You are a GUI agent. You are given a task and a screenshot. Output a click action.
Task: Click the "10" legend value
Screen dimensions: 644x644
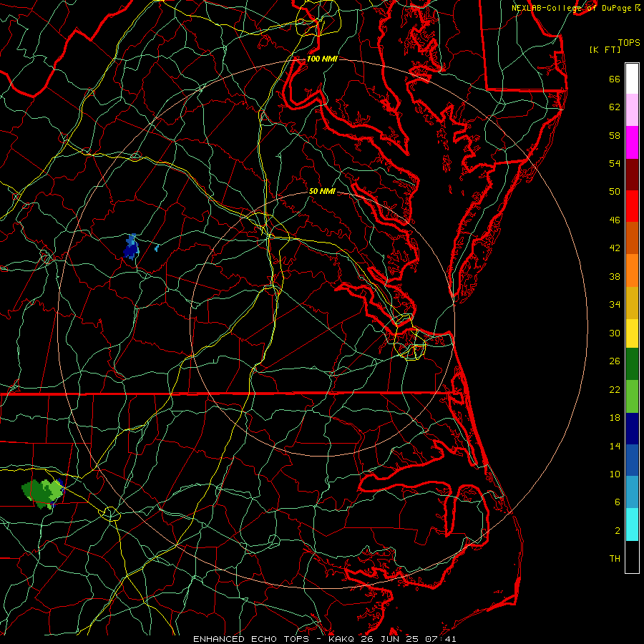[615, 474]
